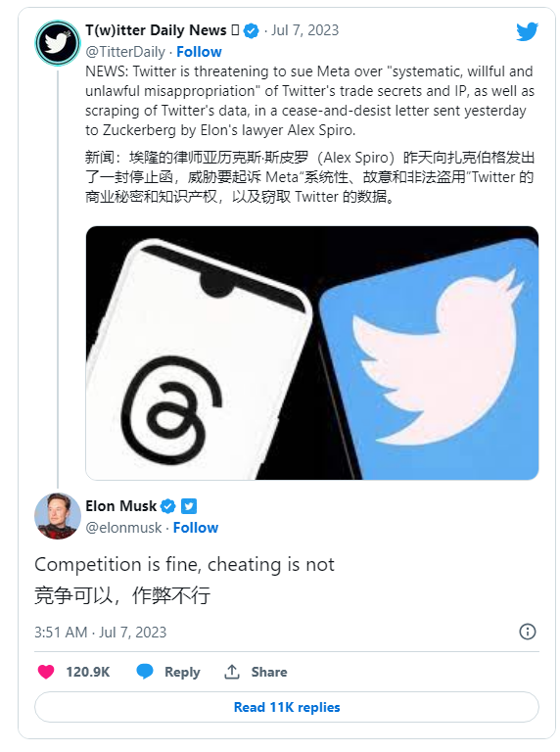
Task: Click the blue speech bubble Reply icon
Action: [145, 672]
